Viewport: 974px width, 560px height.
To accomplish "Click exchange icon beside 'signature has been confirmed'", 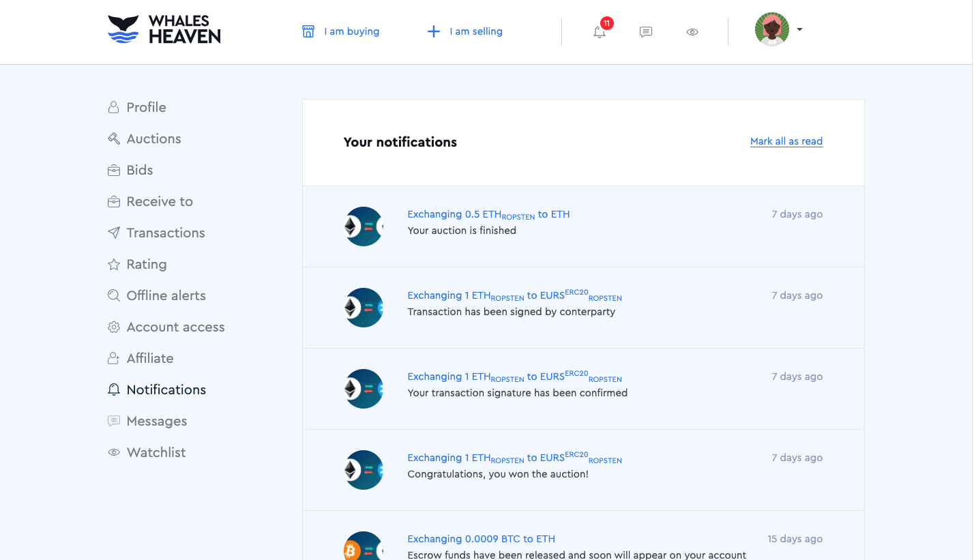I will [364, 389].
